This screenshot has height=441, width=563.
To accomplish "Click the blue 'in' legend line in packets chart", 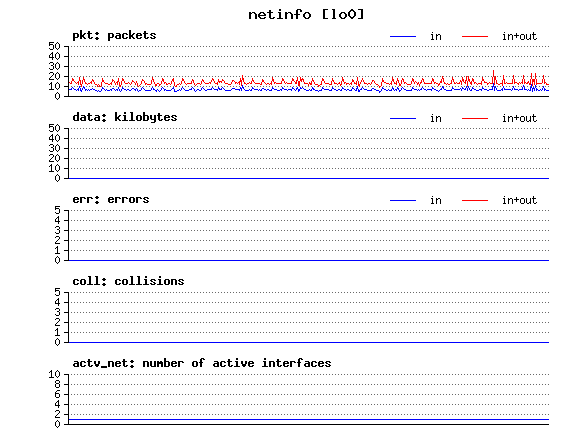I will pos(403,36).
